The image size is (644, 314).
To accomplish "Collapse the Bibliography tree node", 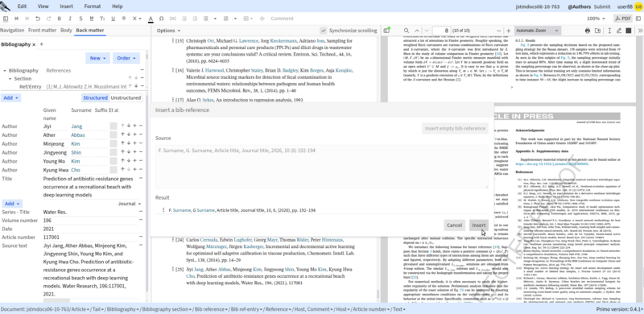I will (x=5, y=71).
